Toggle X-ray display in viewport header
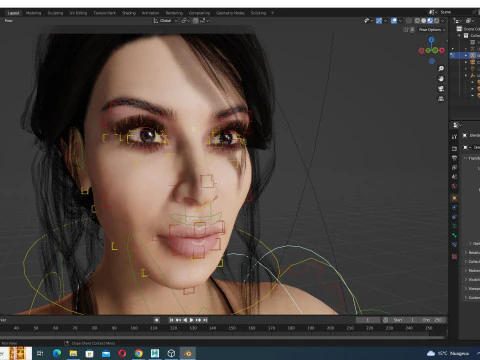The width and height of the screenshot is (480, 360). (x=409, y=21)
